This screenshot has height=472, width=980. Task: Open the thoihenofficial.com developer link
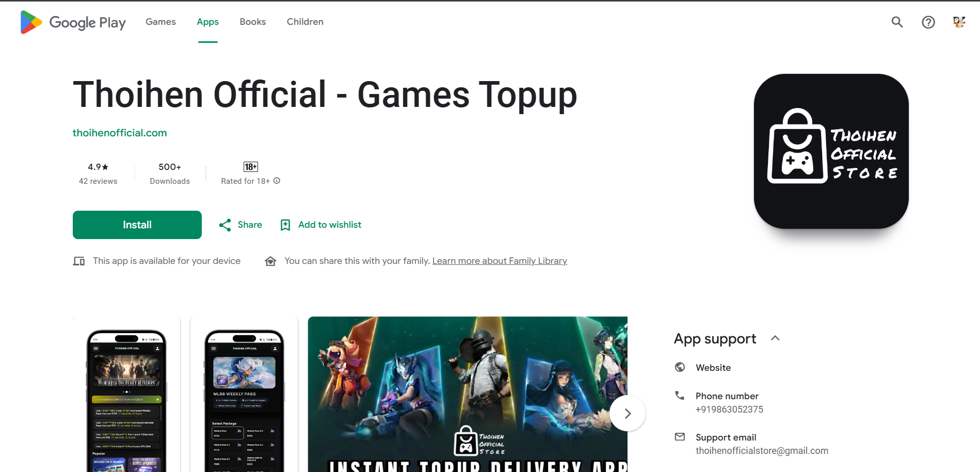coord(120,133)
